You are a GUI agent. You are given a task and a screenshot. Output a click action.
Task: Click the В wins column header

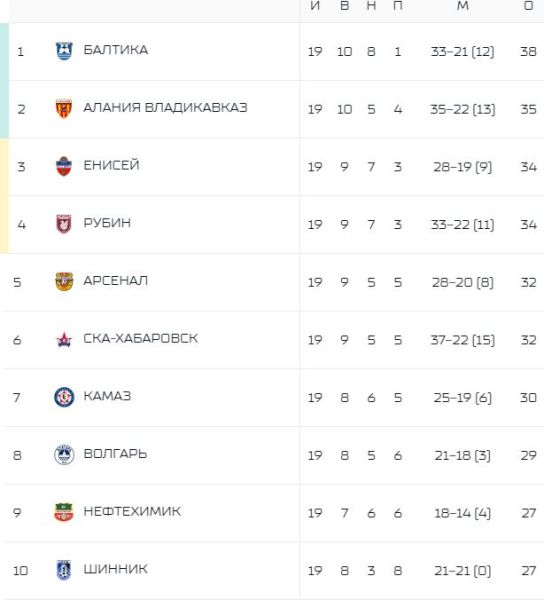click(344, 5)
